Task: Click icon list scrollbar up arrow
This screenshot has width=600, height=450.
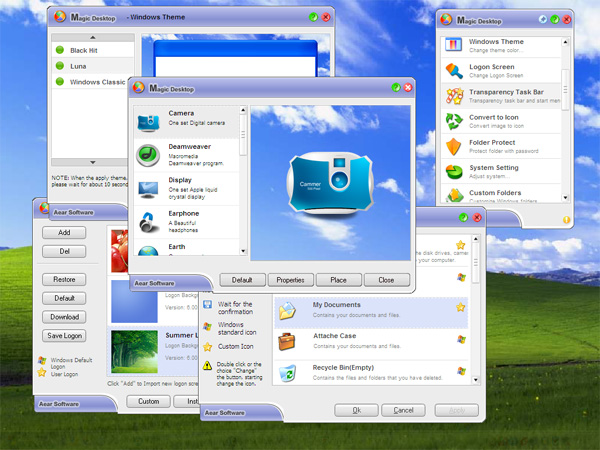Action: click(x=243, y=110)
